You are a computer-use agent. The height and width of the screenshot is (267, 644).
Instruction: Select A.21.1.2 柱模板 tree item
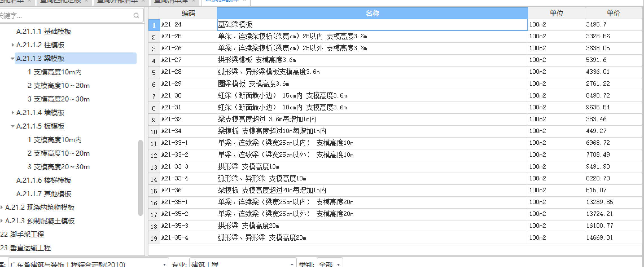click(x=40, y=45)
